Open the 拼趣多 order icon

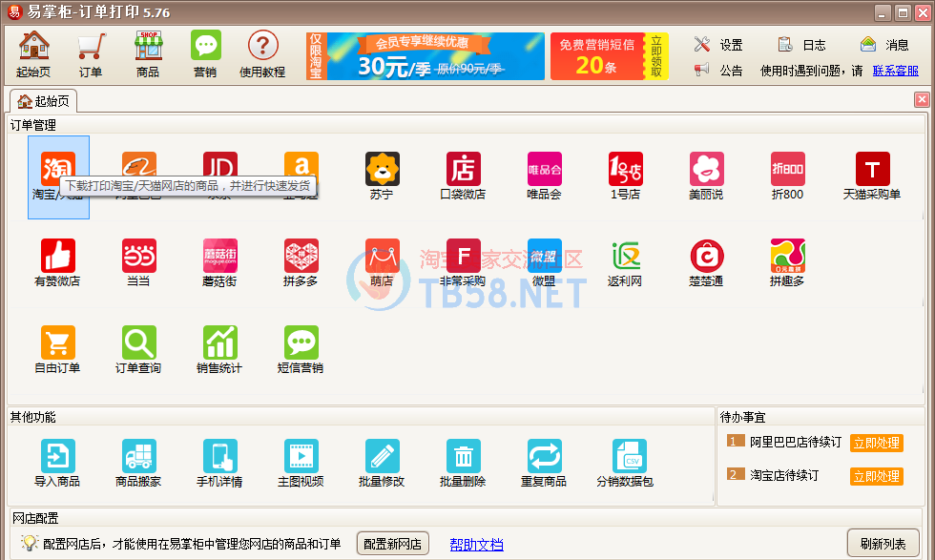coord(788,263)
